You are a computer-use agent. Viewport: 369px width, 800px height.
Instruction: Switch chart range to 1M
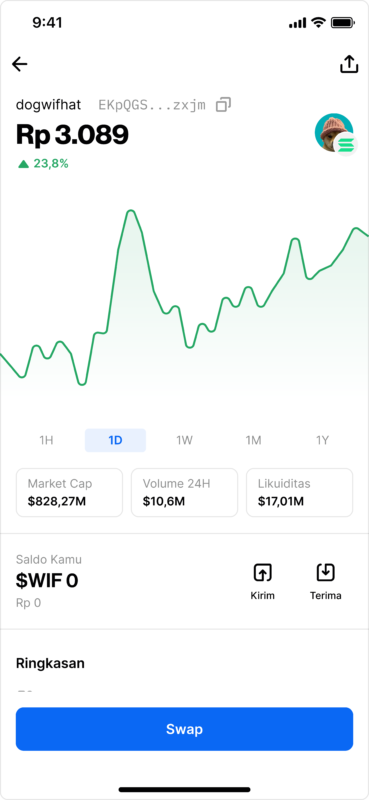click(x=253, y=440)
